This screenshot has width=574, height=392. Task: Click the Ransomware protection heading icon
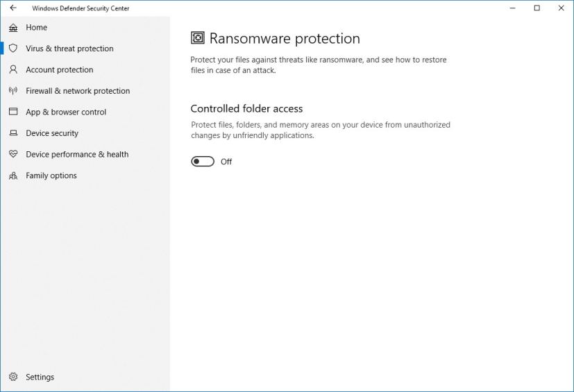198,37
